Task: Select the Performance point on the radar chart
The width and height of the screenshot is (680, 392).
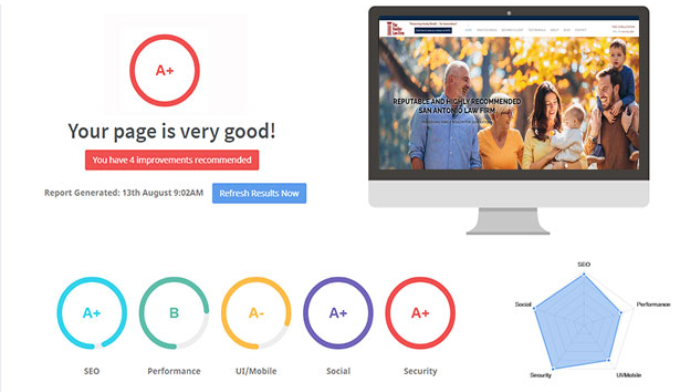Action: [x=621, y=312]
